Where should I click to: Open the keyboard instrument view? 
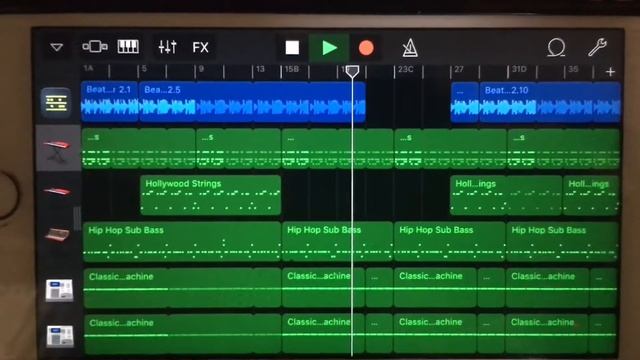(128, 47)
